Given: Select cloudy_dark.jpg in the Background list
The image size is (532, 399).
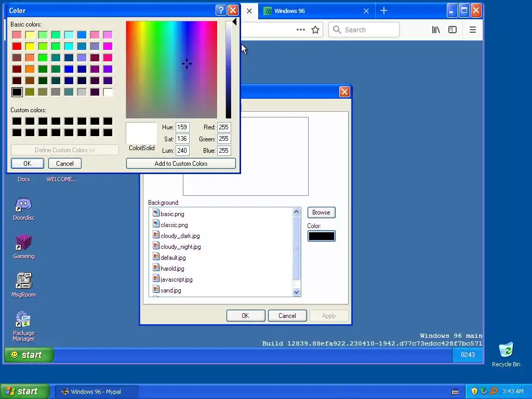Looking at the screenshot, I should [x=180, y=236].
